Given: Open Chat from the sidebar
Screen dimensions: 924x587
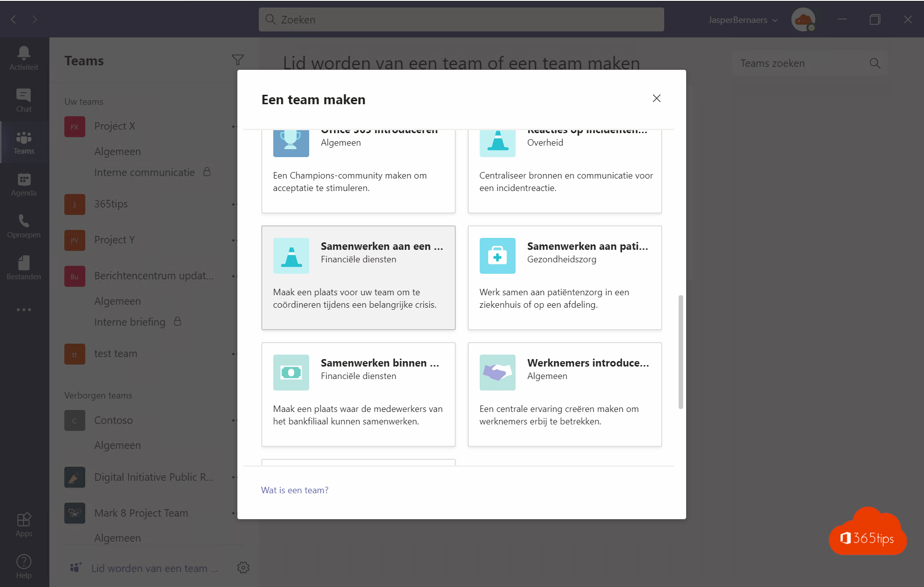Looking at the screenshot, I should [23, 99].
